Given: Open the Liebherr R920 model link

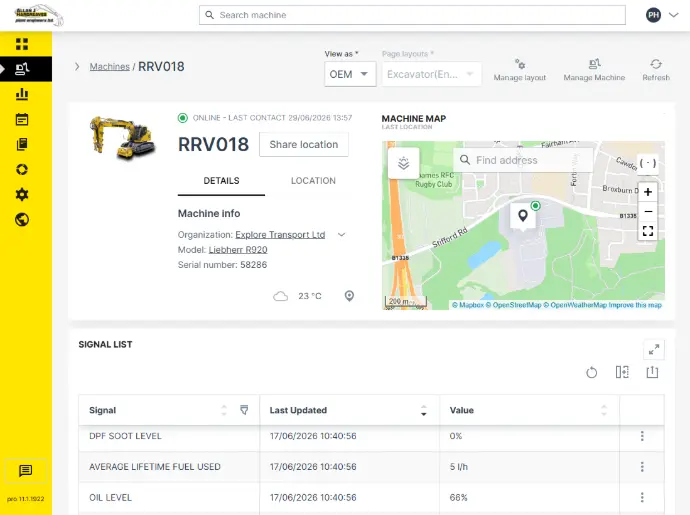Looking at the screenshot, I should [238, 250].
